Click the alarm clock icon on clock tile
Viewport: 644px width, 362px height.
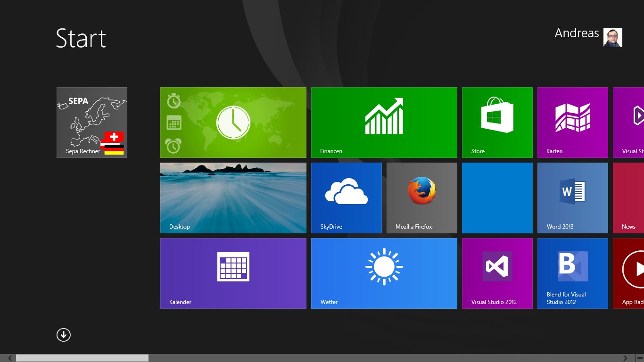click(174, 145)
